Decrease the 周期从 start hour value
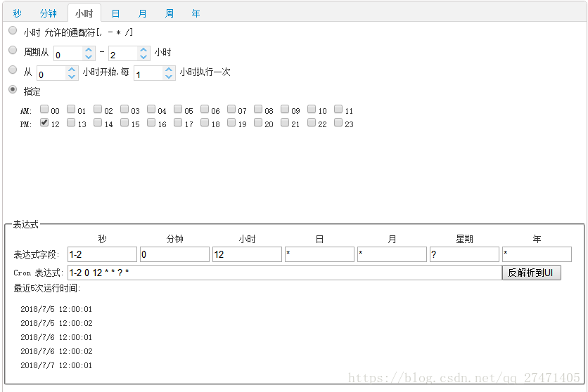This screenshot has height=392, width=588. [x=89, y=57]
